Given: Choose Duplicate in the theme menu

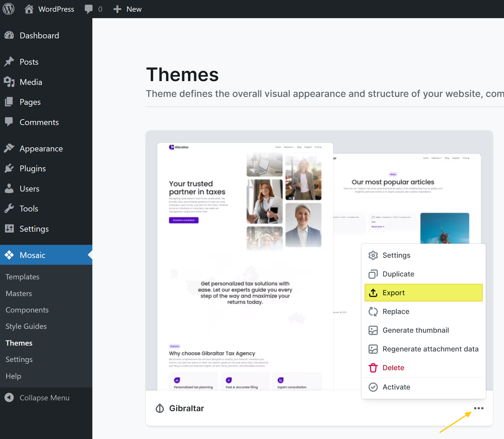Looking at the screenshot, I should click(398, 274).
